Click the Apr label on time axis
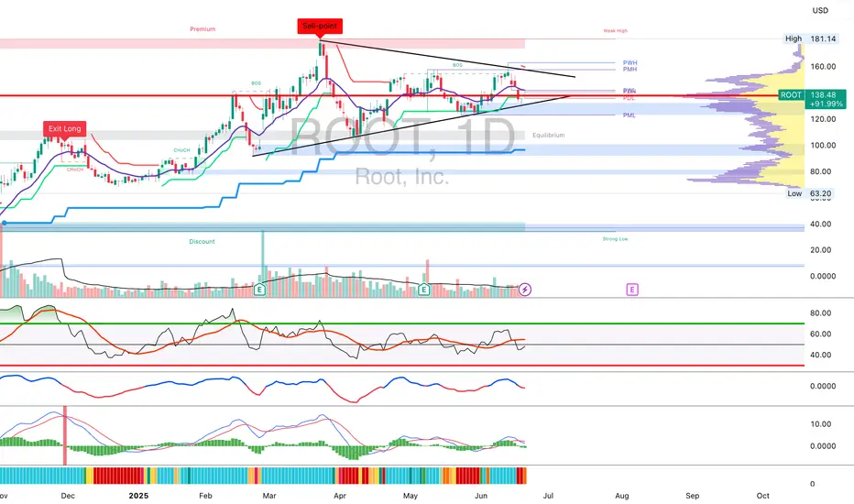The height and width of the screenshot is (504, 854). coord(339,496)
